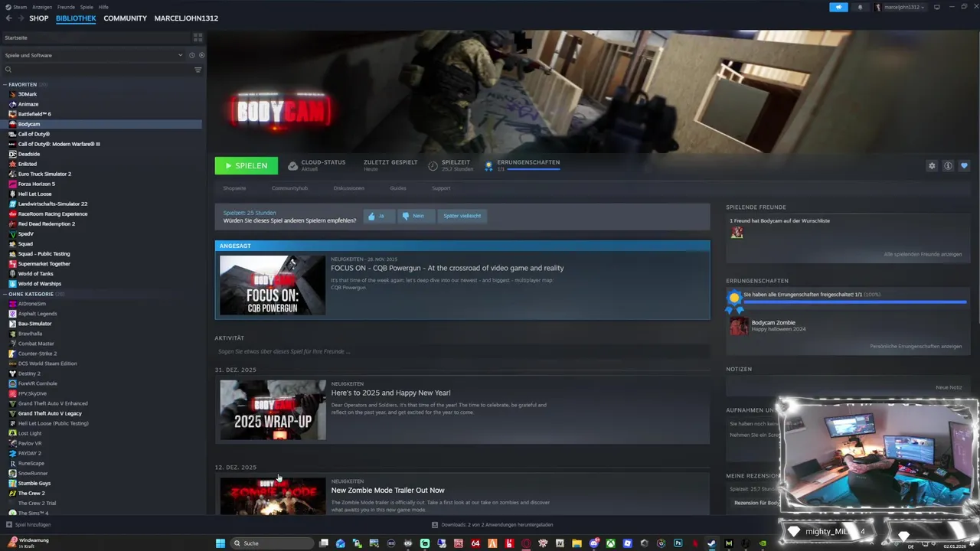
Task: Collapse the FAVORITEN category
Action: [x=5, y=84]
